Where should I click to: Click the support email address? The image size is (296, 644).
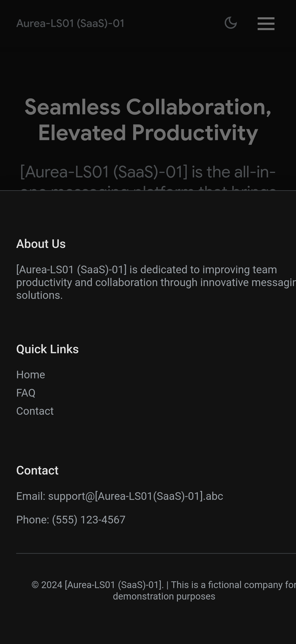tap(135, 496)
